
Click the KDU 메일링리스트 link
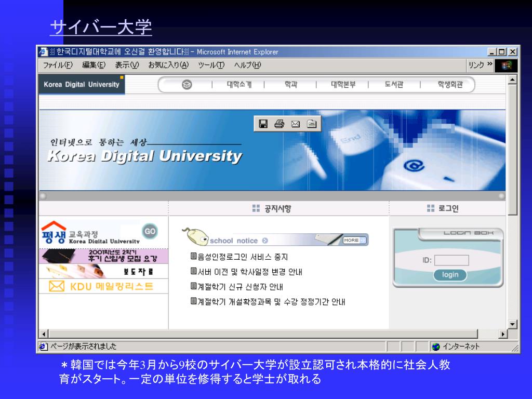[x=103, y=286]
